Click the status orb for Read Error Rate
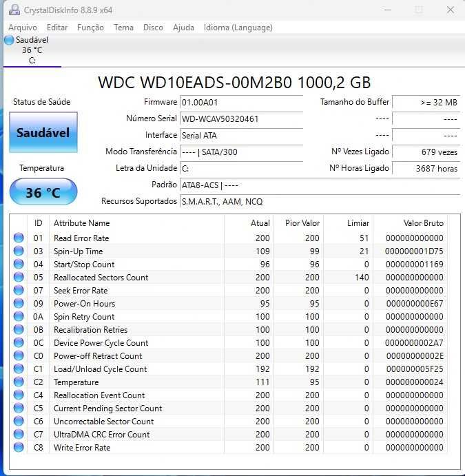Image resolution: width=465 pixels, height=476 pixels. (x=19, y=238)
